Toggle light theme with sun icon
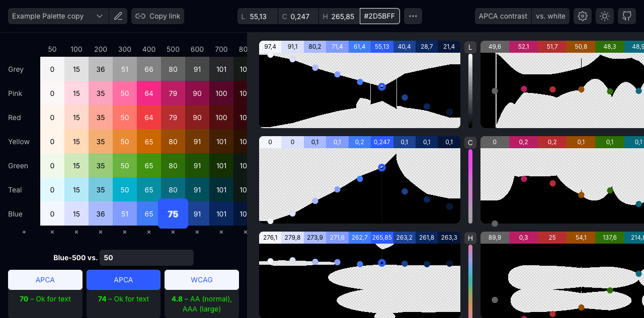Viewport: 644px width, 318px height. click(605, 16)
